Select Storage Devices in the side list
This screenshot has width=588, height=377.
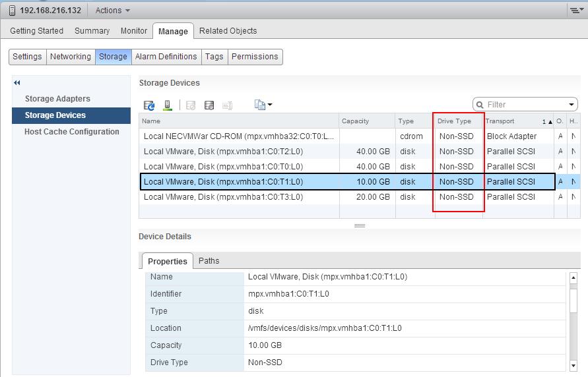[x=71, y=115]
